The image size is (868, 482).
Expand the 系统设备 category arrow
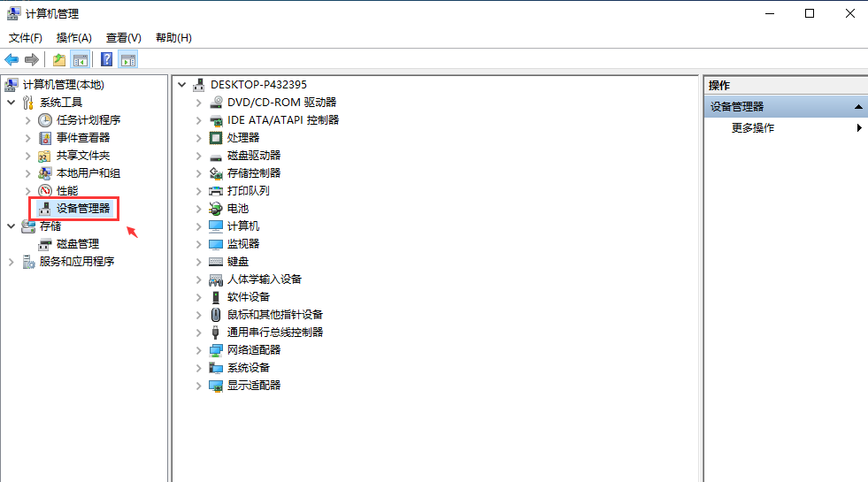point(199,368)
